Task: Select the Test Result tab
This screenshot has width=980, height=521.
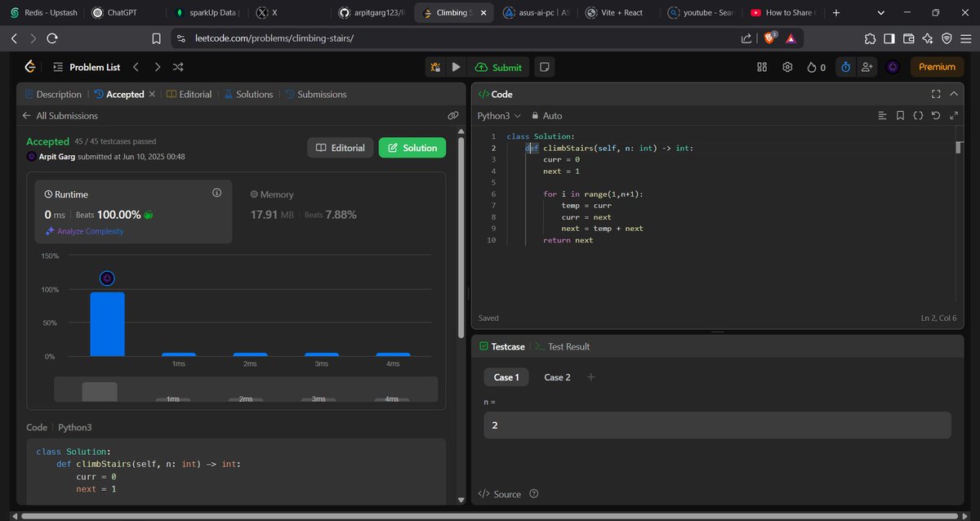Action: [563, 346]
